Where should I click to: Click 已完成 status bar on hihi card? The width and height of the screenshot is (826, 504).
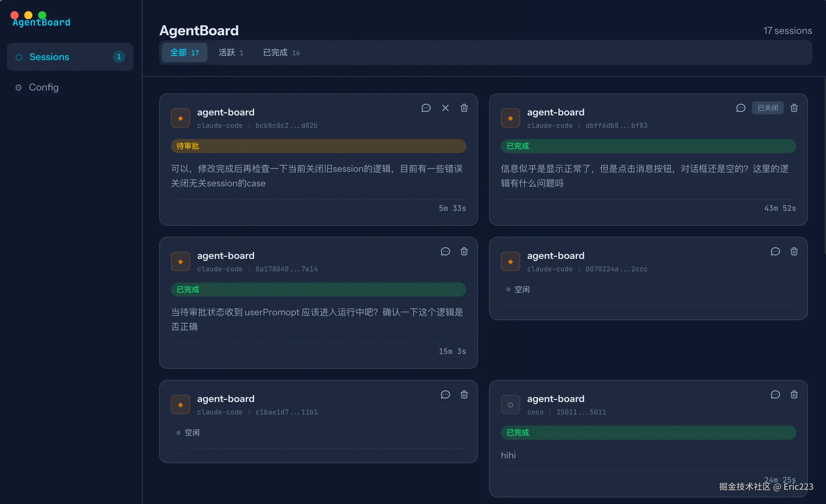tap(648, 433)
